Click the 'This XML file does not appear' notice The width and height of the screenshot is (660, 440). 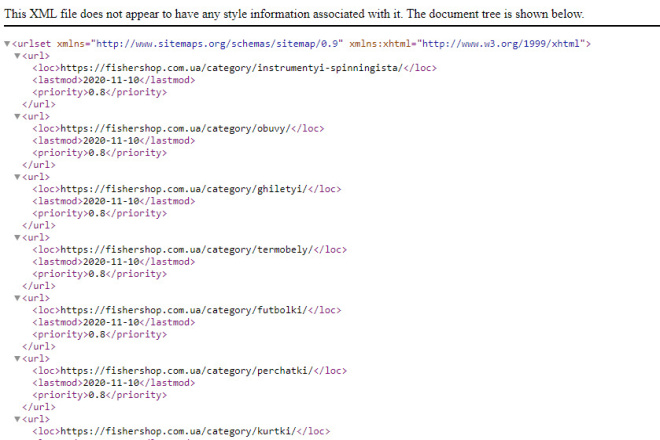tap(294, 14)
